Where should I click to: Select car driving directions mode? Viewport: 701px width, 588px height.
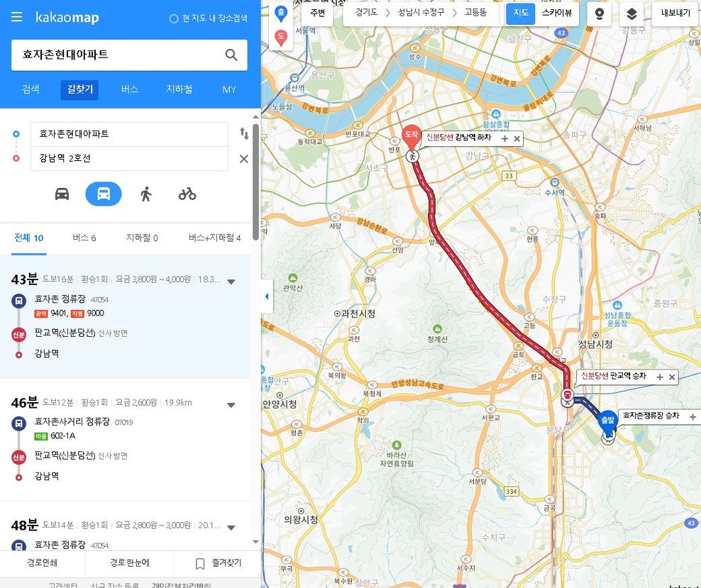pos(62,194)
